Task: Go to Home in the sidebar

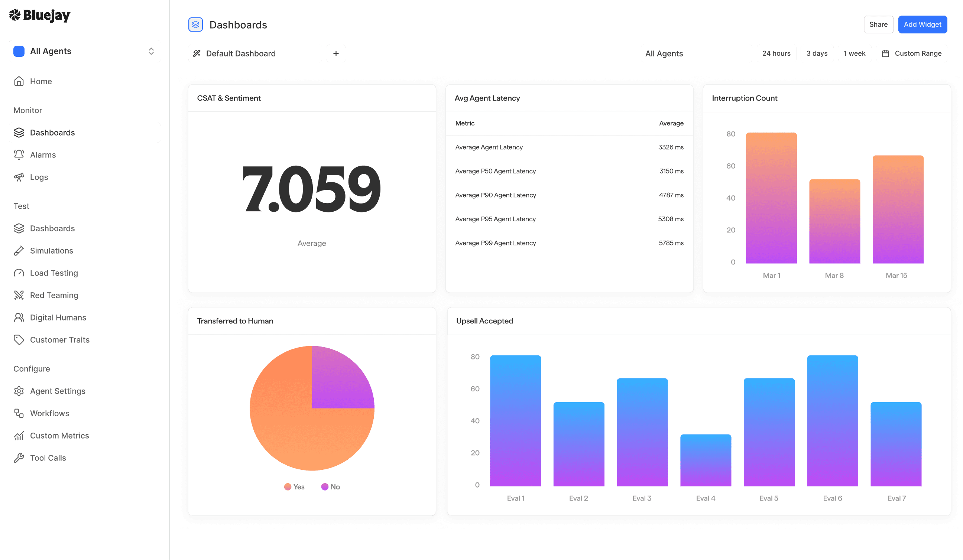Action: coord(40,81)
